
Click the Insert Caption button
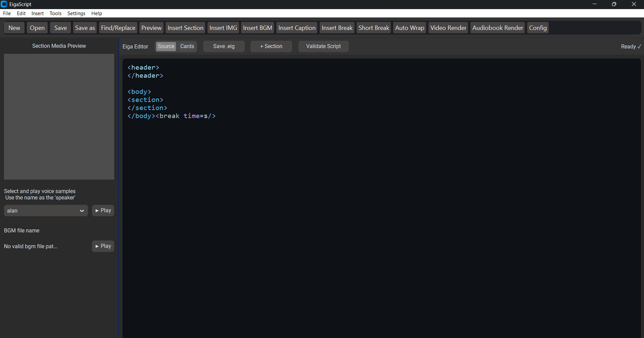297,28
